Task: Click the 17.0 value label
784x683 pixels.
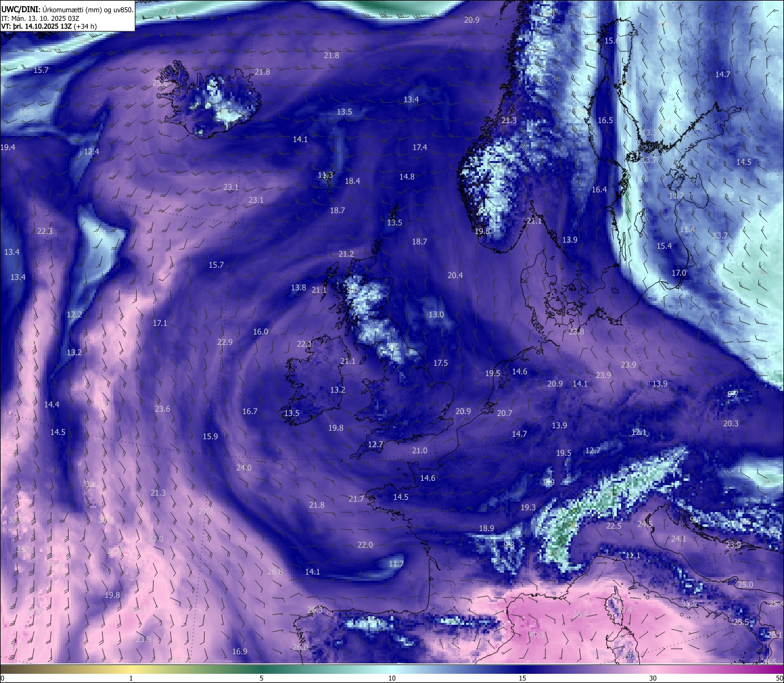Action: click(x=679, y=273)
